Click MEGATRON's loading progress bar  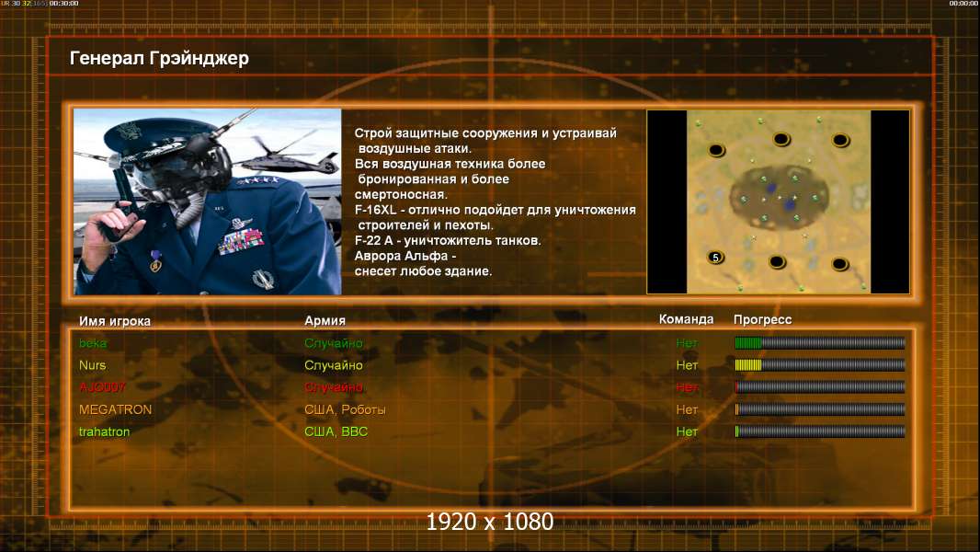coord(820,409)
